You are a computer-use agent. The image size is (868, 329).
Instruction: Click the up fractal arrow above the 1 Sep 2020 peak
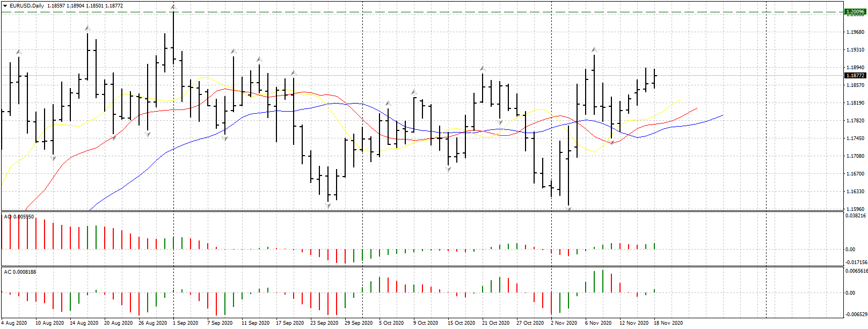pos(173,7)
